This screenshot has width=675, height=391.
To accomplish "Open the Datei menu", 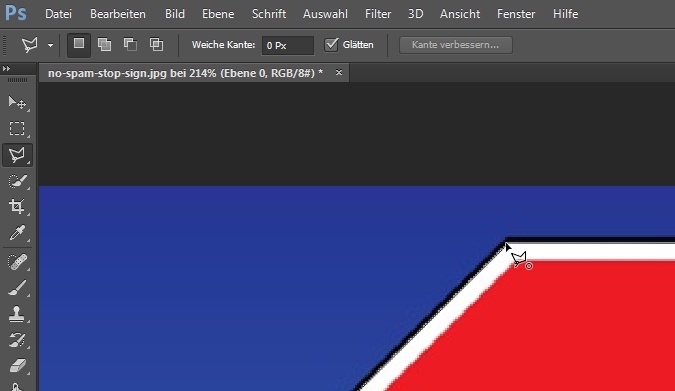I will [x=59, y=14].
